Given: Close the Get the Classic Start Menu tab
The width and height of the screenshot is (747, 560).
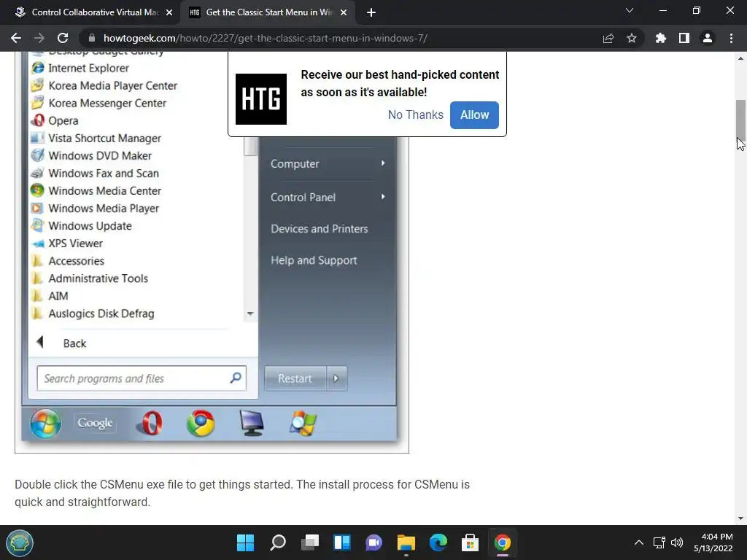Looking at the screenshot, I should click(344, 12).
